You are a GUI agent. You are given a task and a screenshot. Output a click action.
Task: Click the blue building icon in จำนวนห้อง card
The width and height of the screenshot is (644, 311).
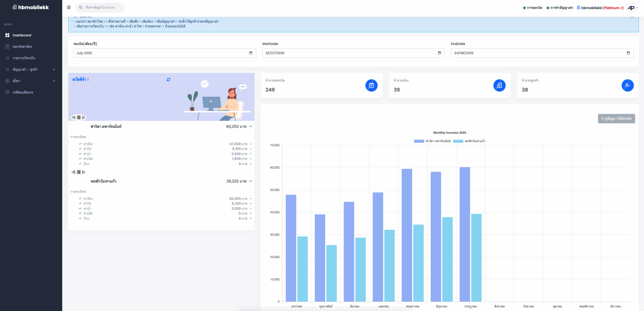click(499, 85)
